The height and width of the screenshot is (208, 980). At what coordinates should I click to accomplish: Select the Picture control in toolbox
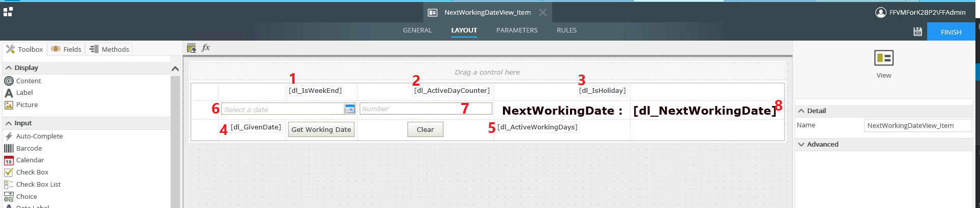27,105
